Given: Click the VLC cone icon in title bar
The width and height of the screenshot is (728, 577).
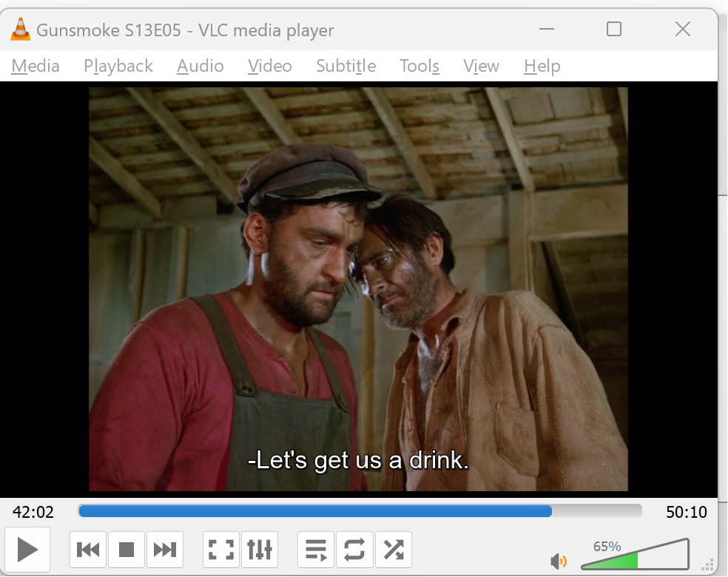Looking at the screenshot, I should tap(21, 30).
